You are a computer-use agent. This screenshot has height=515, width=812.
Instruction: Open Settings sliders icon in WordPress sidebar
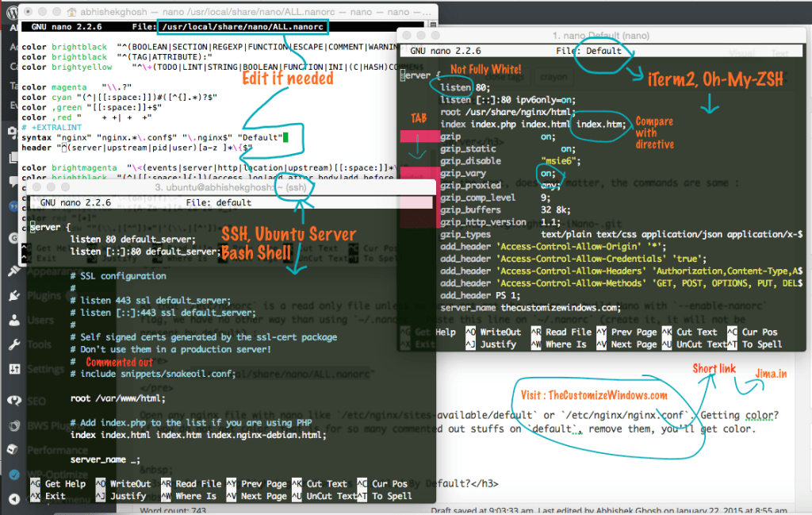[14, 369]
